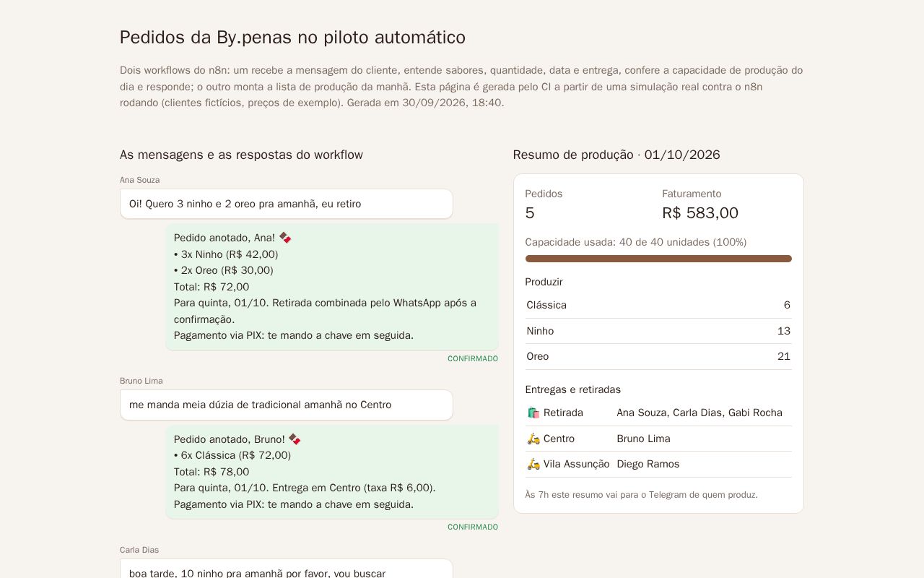Click the intro paragraph about the n8n workflows

click(462, 87)
